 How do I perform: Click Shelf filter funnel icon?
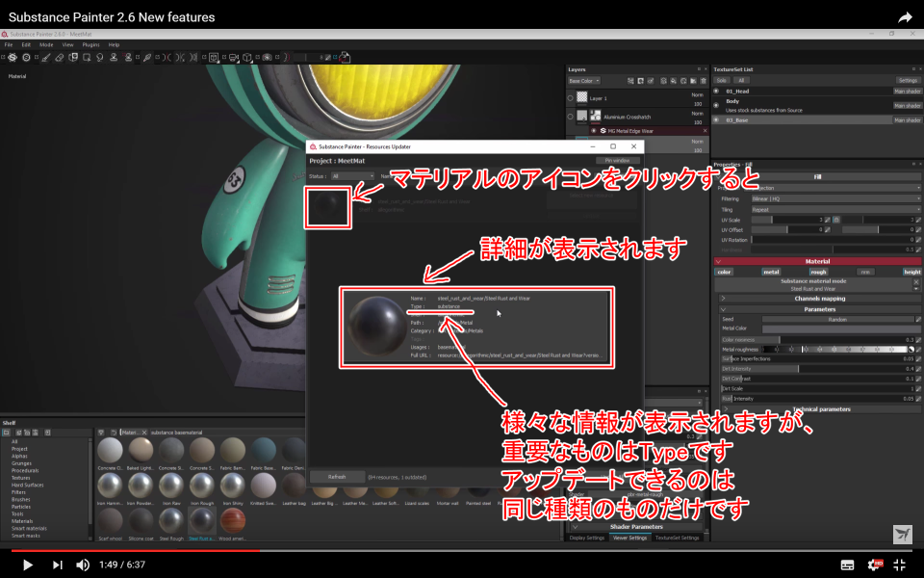point(101,433)
